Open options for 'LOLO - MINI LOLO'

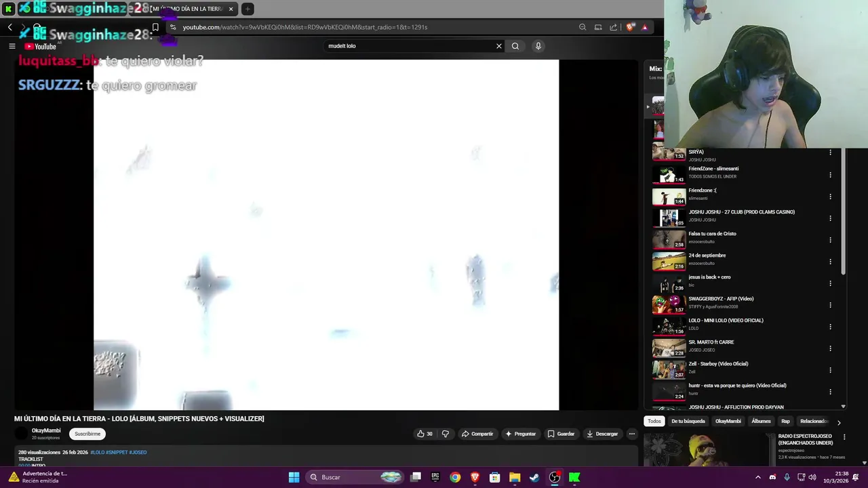[830, 327]
